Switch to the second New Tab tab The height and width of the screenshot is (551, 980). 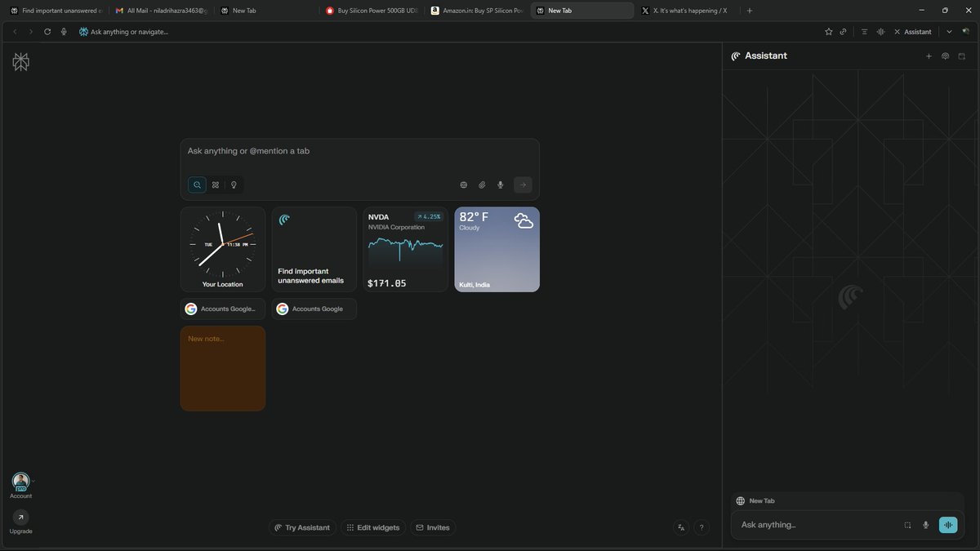267,11
